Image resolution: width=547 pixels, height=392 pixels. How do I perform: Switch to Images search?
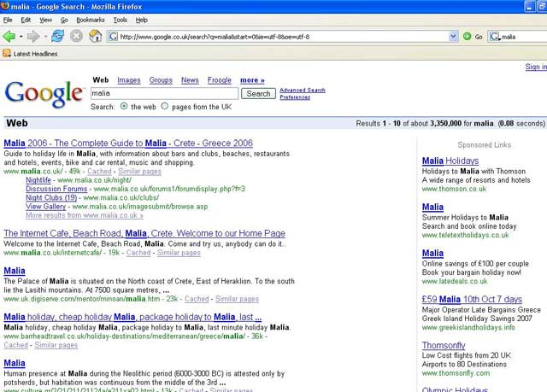pyautogui.click(x=129, y=80)
